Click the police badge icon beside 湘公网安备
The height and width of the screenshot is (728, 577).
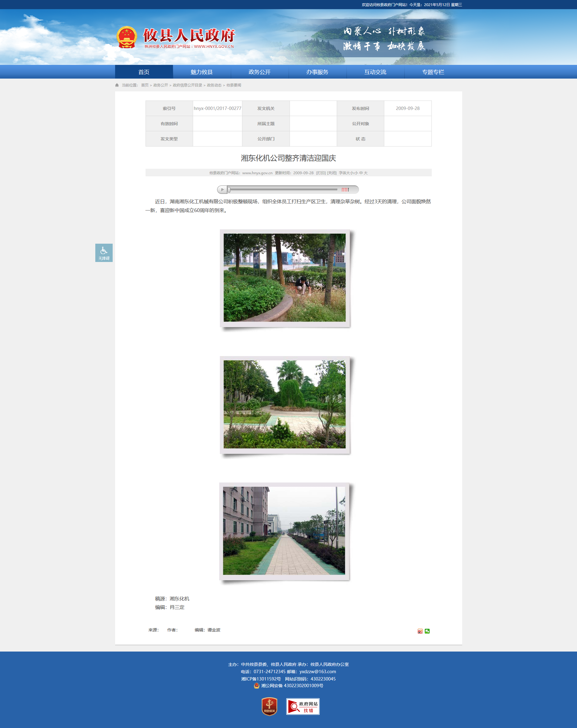(257, 686)
